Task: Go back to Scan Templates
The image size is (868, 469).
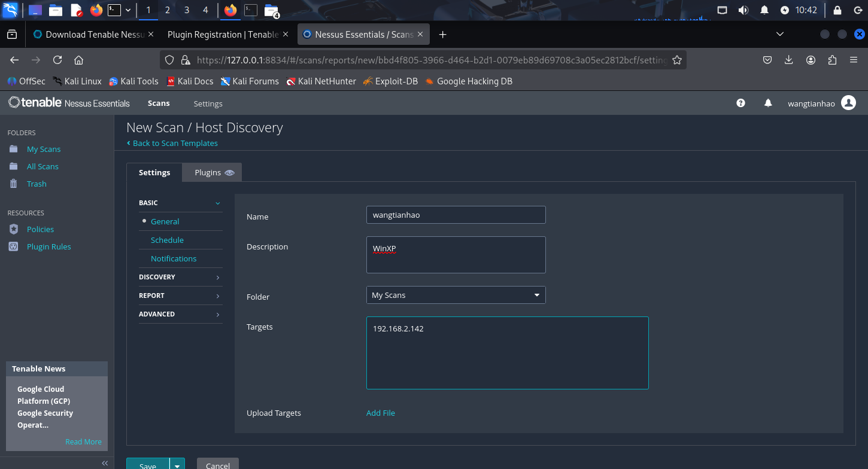Action: pyautogui.click(x=172, y=143)
